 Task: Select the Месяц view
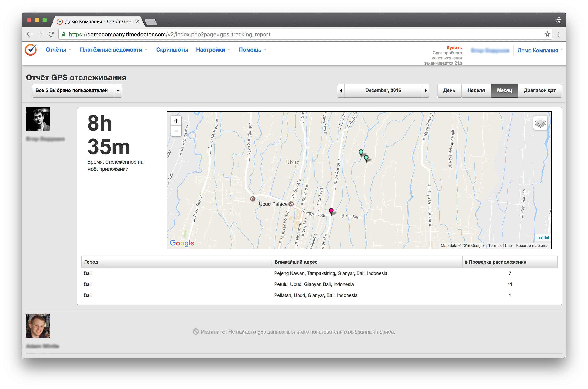[x=504, y=90]
